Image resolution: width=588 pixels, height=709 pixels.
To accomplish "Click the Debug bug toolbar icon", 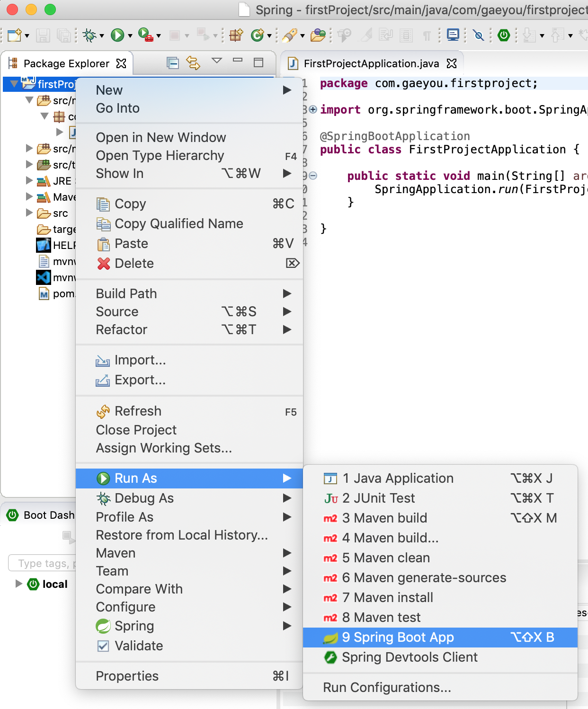I will click(89, 35).
